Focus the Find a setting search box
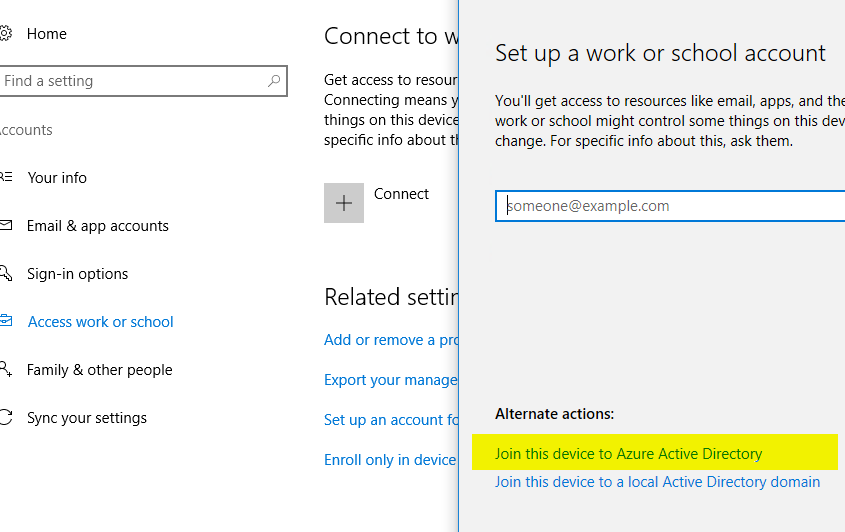845x532 pixels. tap(143, 81)
